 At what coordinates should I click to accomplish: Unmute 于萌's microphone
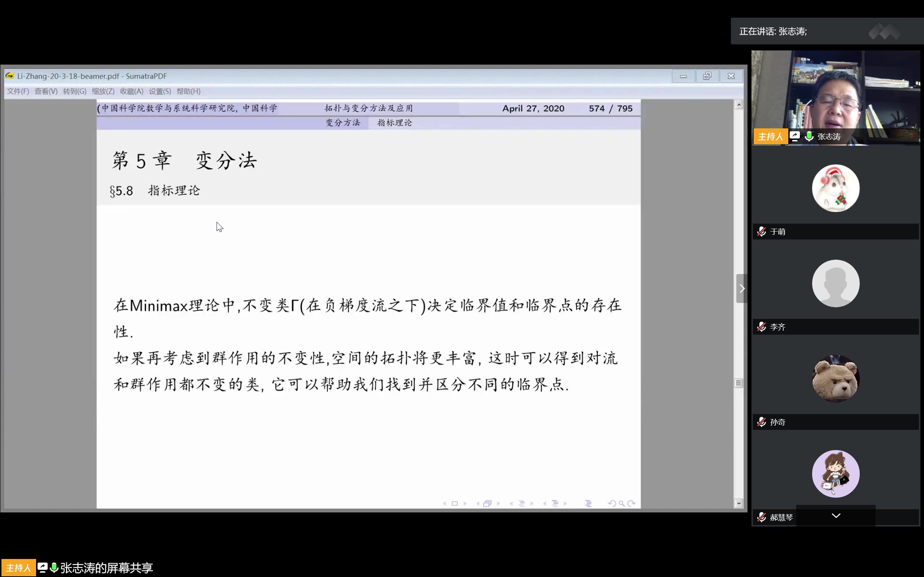[x=762, y=231]
